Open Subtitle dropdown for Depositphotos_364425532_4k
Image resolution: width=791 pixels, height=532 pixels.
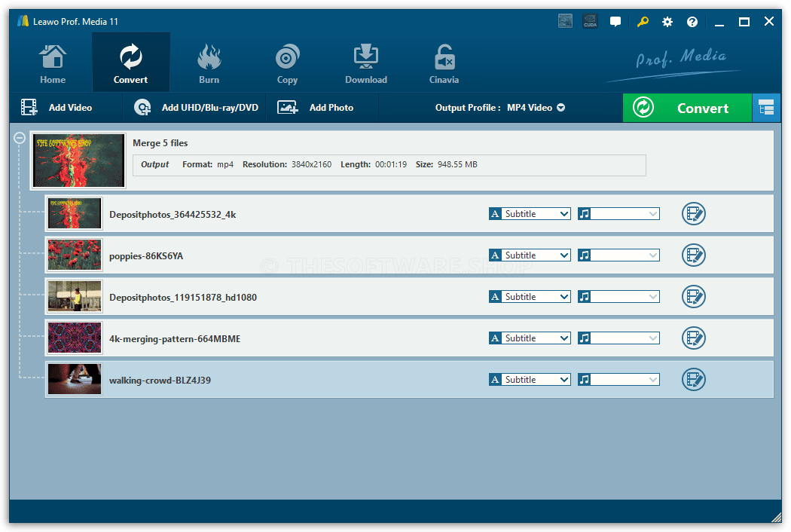[x=530, y=214]
